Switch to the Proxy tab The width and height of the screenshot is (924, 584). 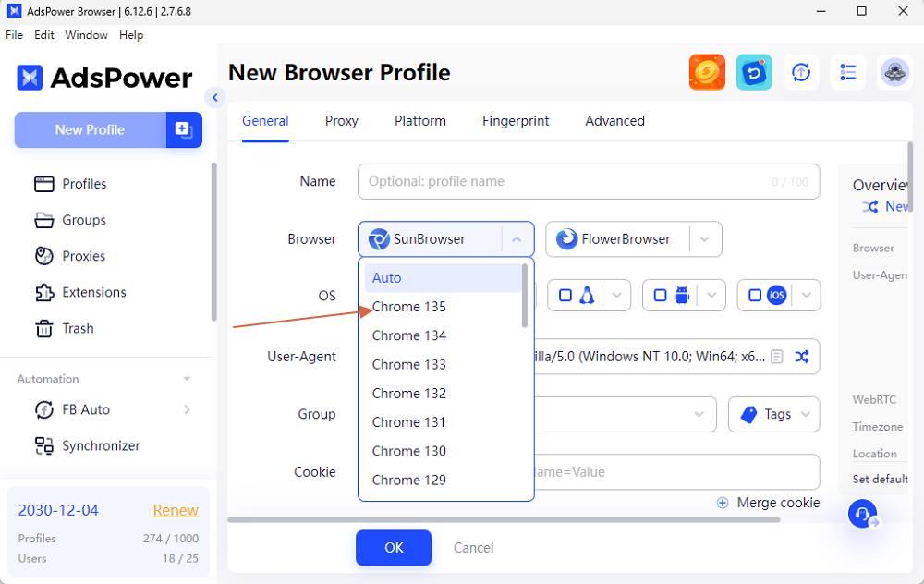(x=341, y=121)
